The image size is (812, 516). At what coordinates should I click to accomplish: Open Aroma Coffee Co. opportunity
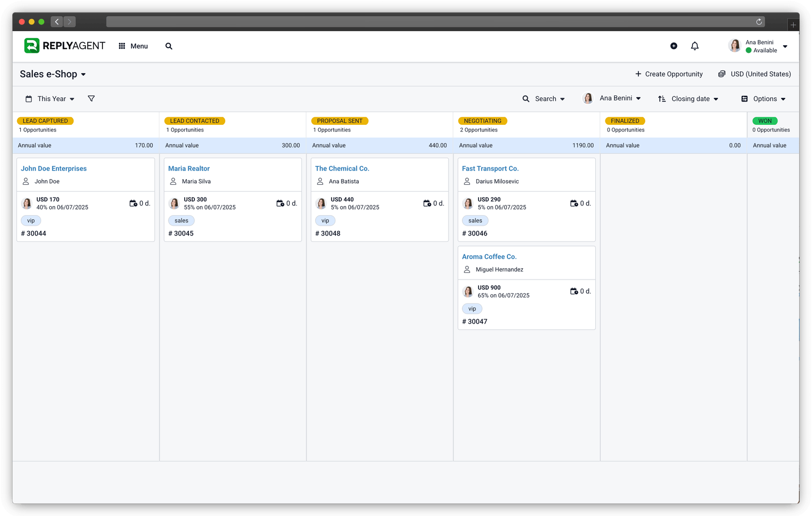point(489,257)
